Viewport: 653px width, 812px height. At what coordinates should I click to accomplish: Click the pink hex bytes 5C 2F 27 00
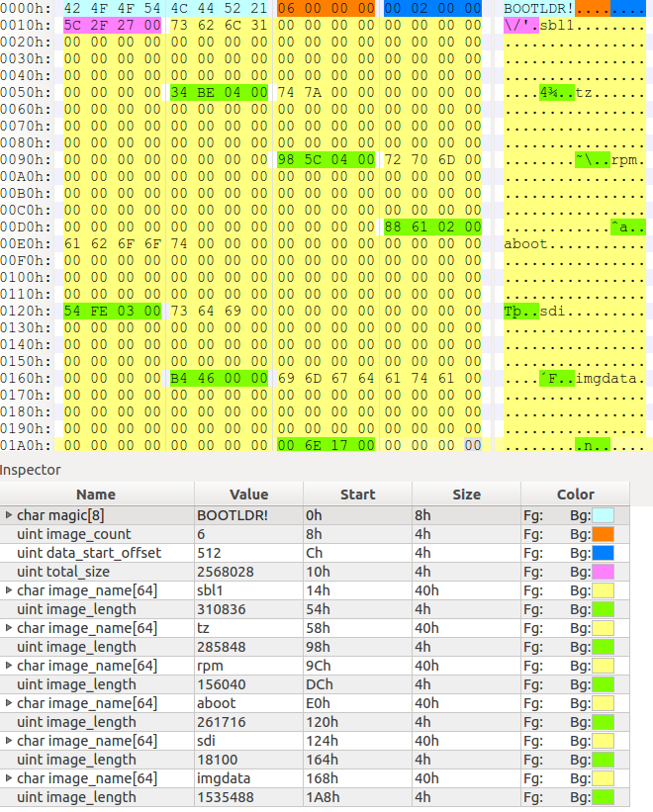coord(113,25)
